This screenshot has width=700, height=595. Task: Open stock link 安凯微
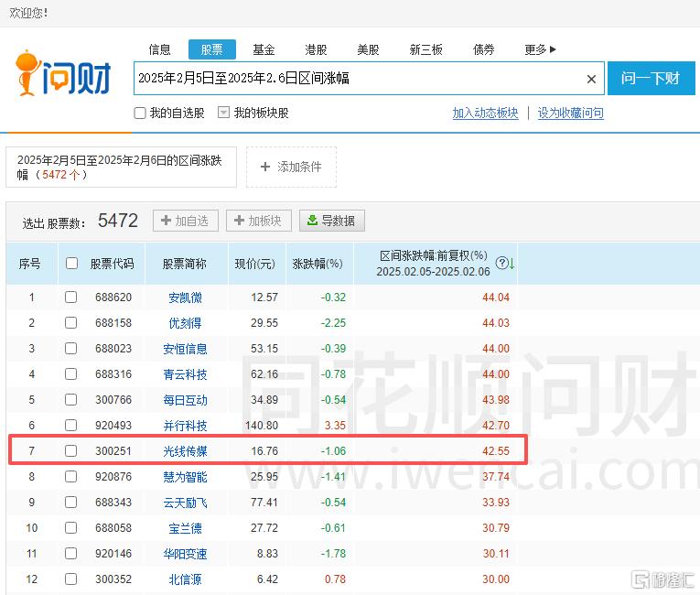[185, 297]
